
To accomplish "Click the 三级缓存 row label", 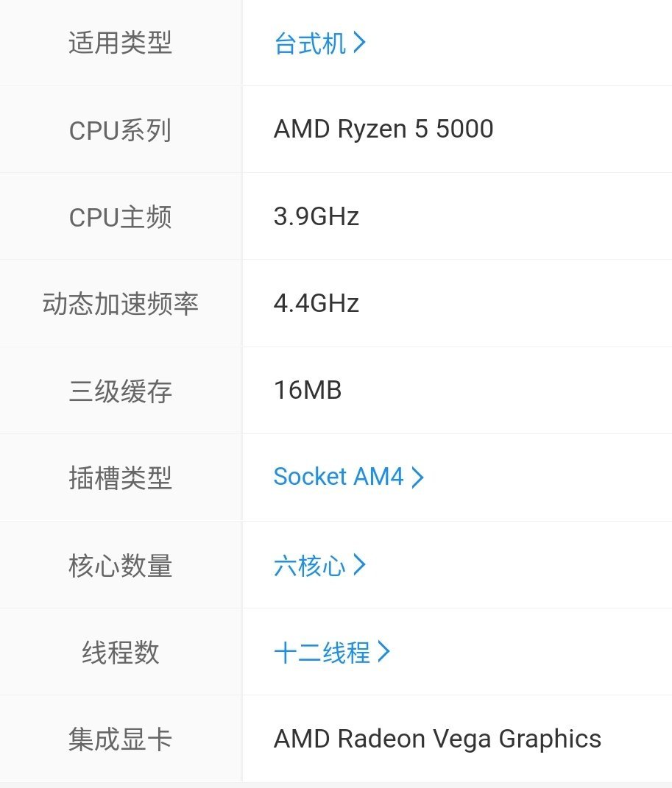I will (x=119, y=390).
